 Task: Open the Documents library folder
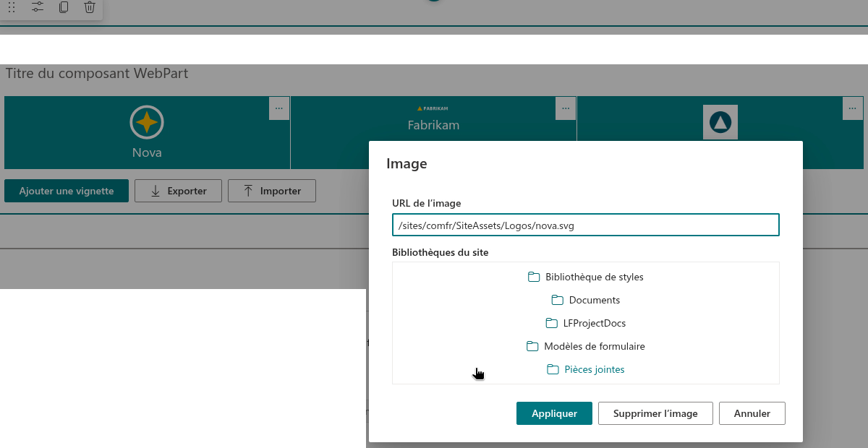(x=585, y=300)
